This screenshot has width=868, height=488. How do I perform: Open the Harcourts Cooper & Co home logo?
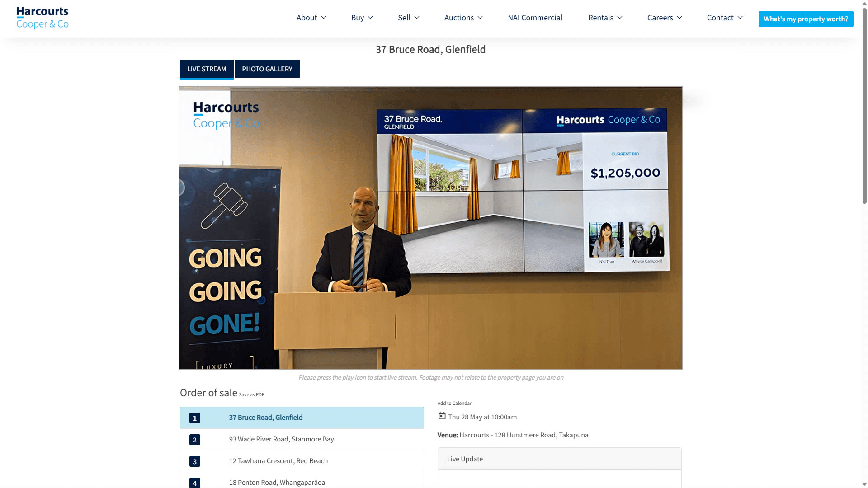(x=42, y=18)
